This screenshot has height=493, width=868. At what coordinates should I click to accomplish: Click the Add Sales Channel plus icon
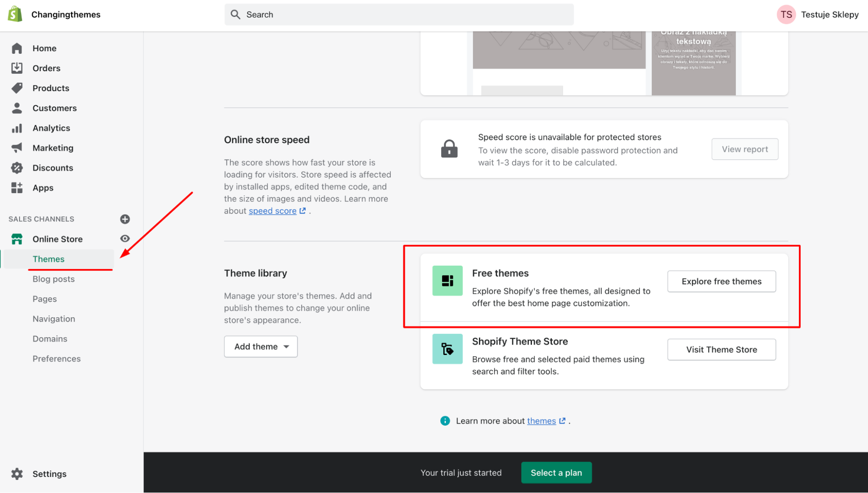(x=125, y=218)
